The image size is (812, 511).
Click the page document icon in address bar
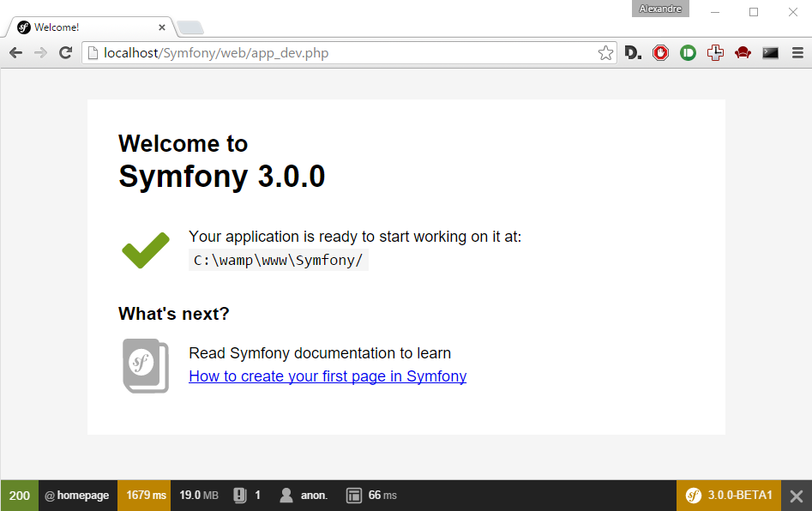[93, 53]
